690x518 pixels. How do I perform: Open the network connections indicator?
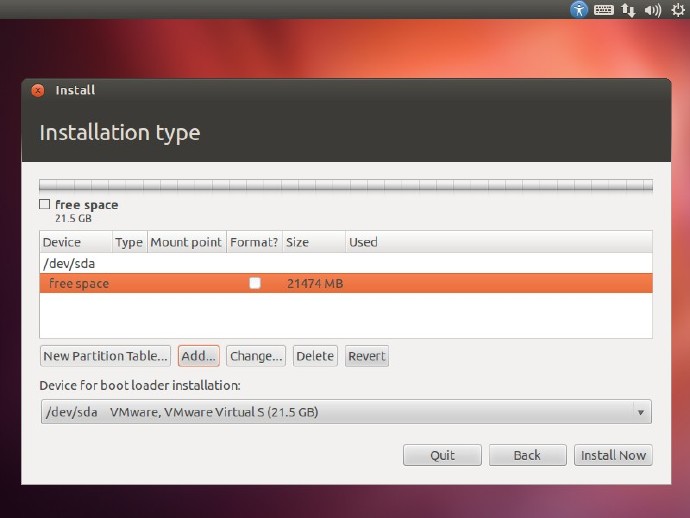[x=628, y=10]
